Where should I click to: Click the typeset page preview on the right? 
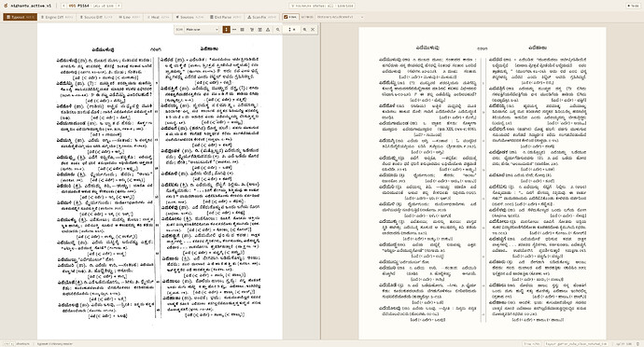[x=483, y=183]
